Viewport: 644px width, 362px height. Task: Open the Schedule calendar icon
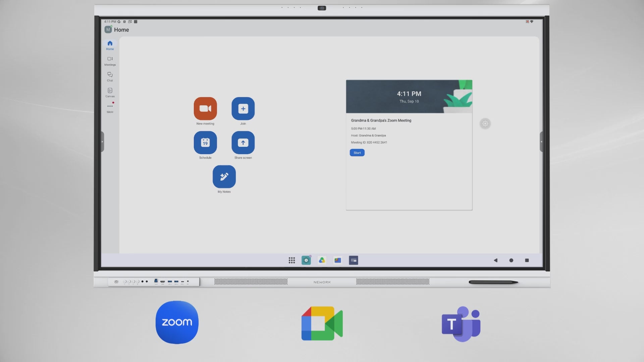coord(205,142)
